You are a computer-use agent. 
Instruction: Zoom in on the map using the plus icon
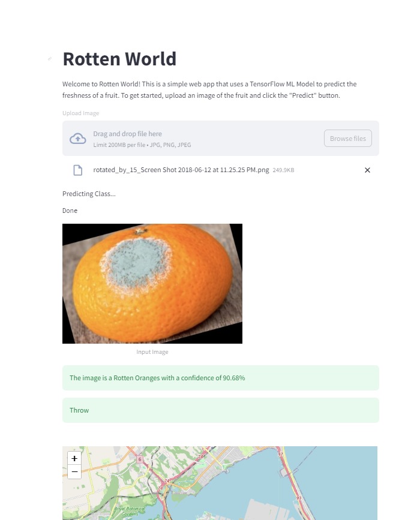pos(74,458)
